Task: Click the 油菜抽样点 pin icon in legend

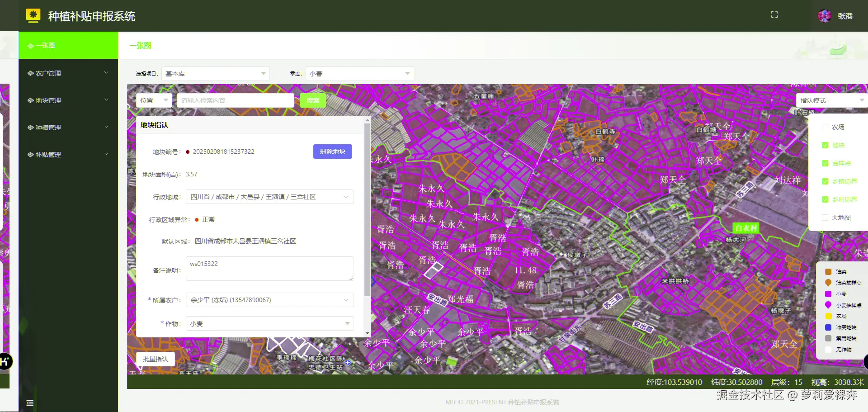Action: coord(828,283)
